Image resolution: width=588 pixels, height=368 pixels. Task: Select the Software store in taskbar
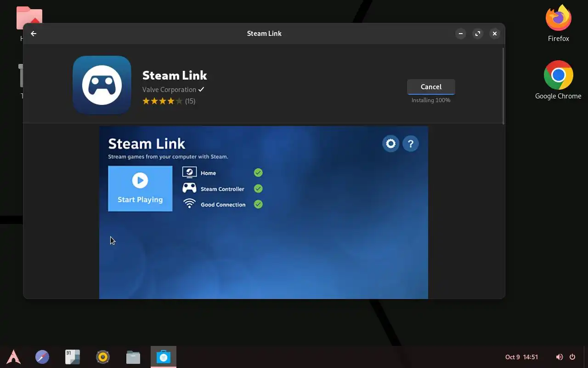pyautogui.click(x=164, y=357)
